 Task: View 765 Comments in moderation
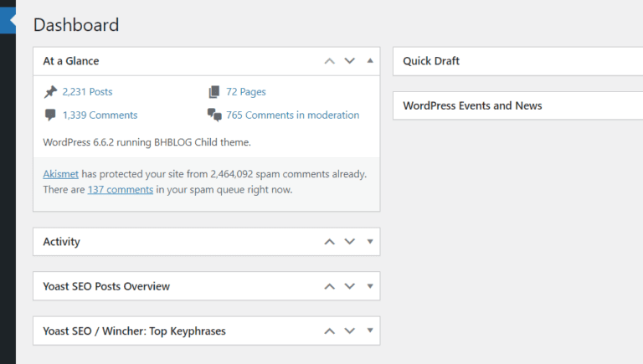(292, 115)
